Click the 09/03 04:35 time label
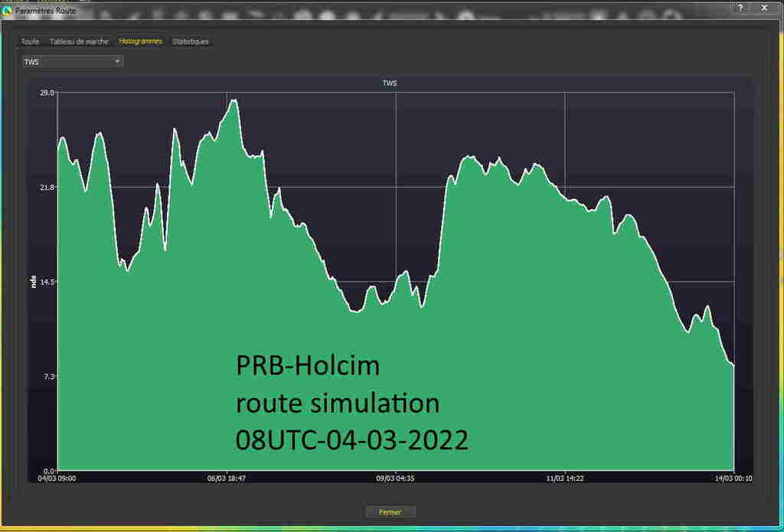784x532 pixels. coord(396,478)
